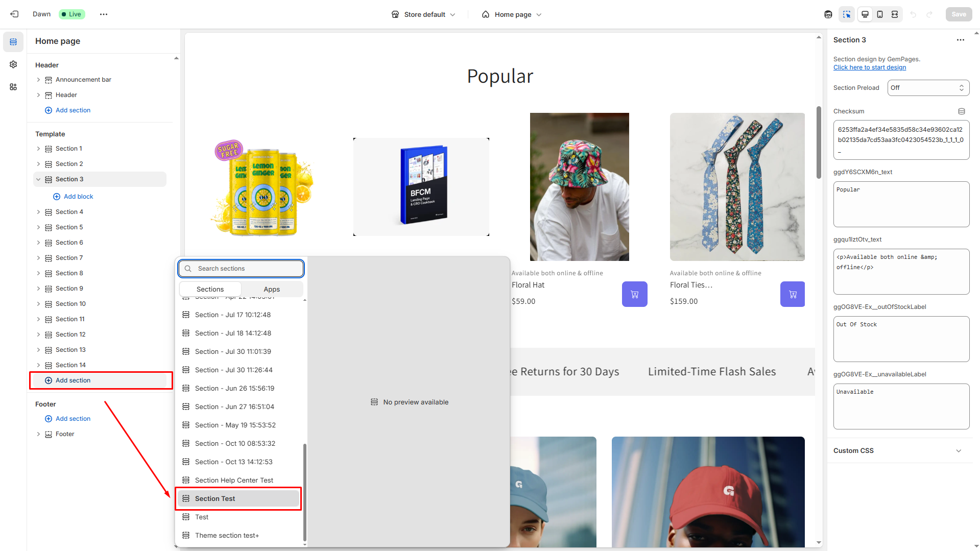980x551 pixels.
Task: Click the exit editor back icon
Action: point(14,14)
